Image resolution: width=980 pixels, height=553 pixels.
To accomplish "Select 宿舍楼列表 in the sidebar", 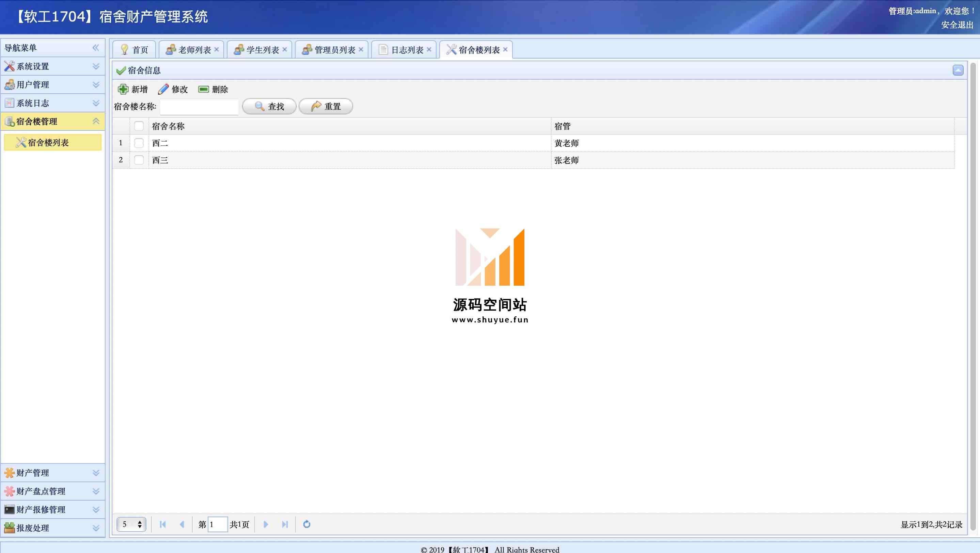I will click(52, 142).
